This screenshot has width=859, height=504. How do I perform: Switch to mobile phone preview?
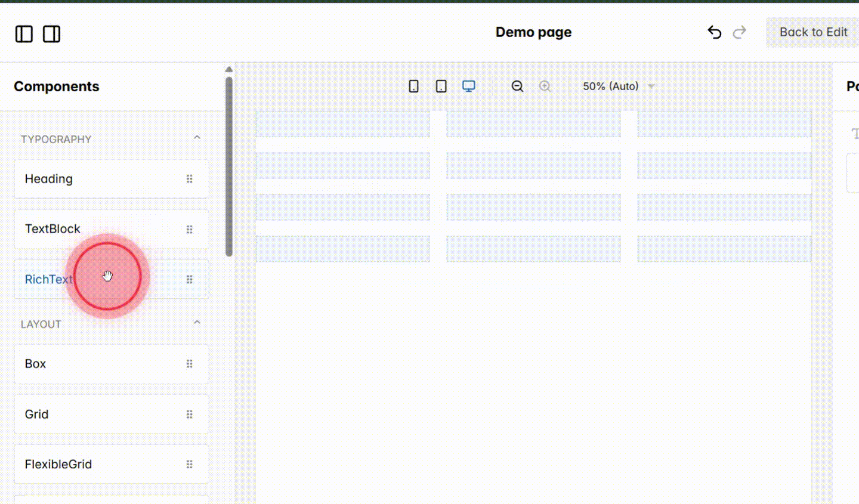[413, 86]
